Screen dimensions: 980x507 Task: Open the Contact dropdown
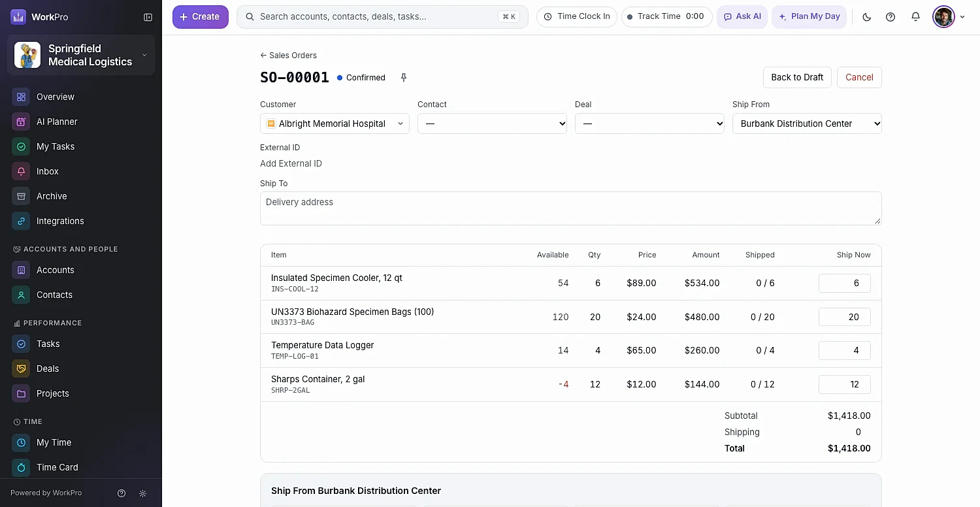[x=492, y=123]
